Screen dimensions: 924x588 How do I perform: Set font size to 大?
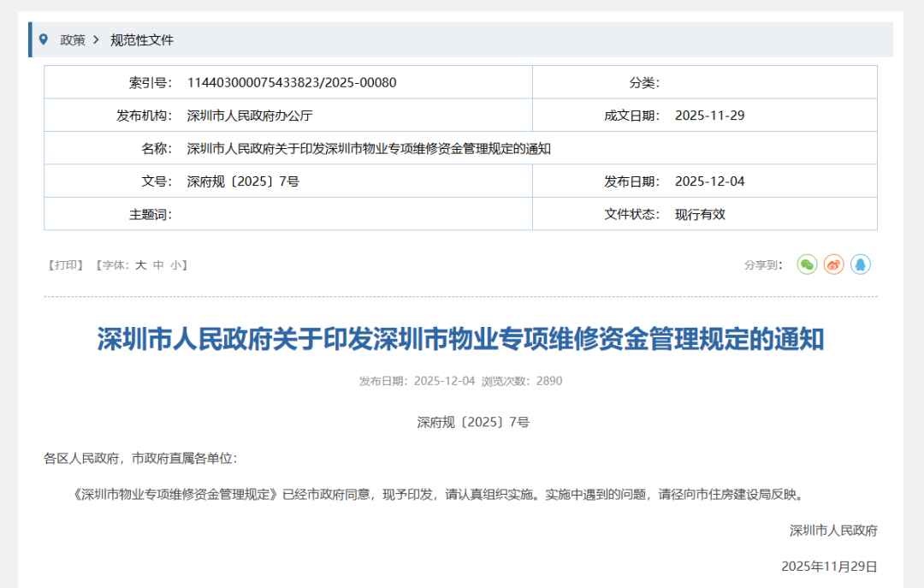pyautogui.click(x=140, y=265)
